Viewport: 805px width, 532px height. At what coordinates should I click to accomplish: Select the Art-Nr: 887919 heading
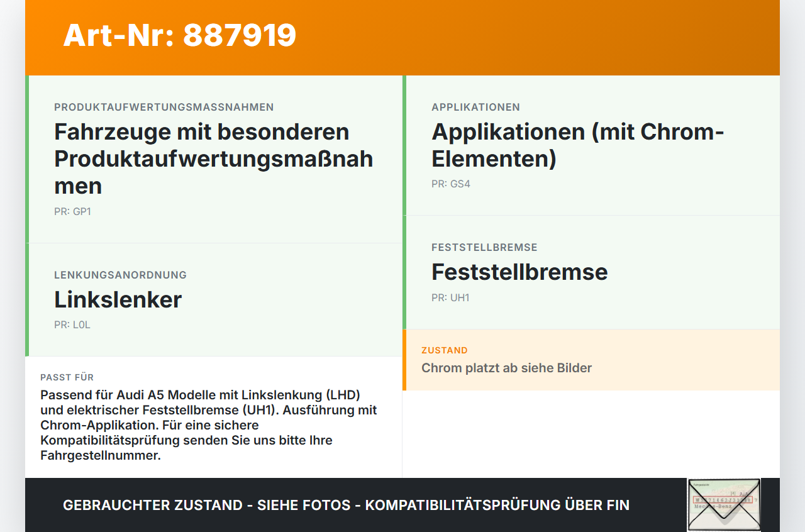(180, 35)
